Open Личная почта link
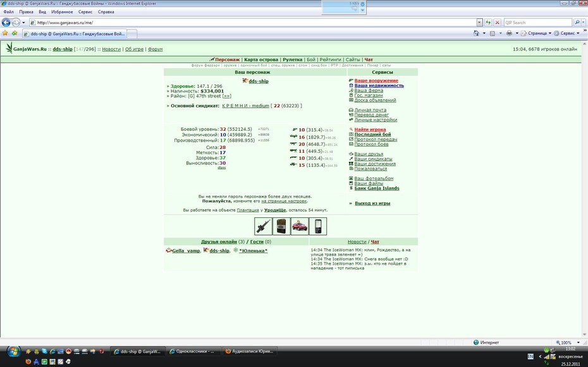 coord(370,110)
